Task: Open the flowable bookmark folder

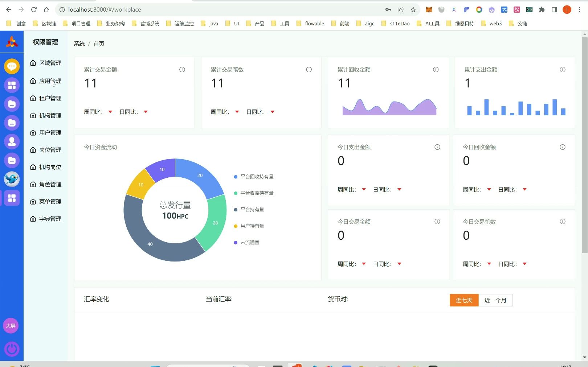Action: [310, 24]
